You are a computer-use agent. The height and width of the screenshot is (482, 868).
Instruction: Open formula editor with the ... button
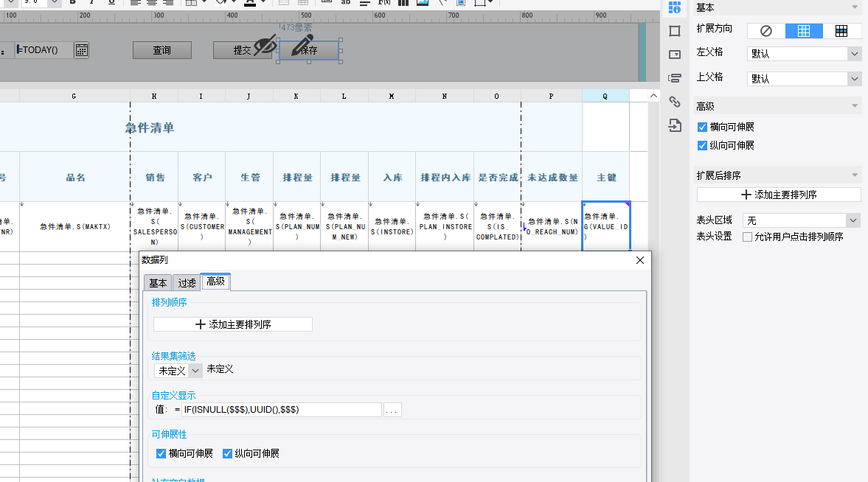[392, 410]
